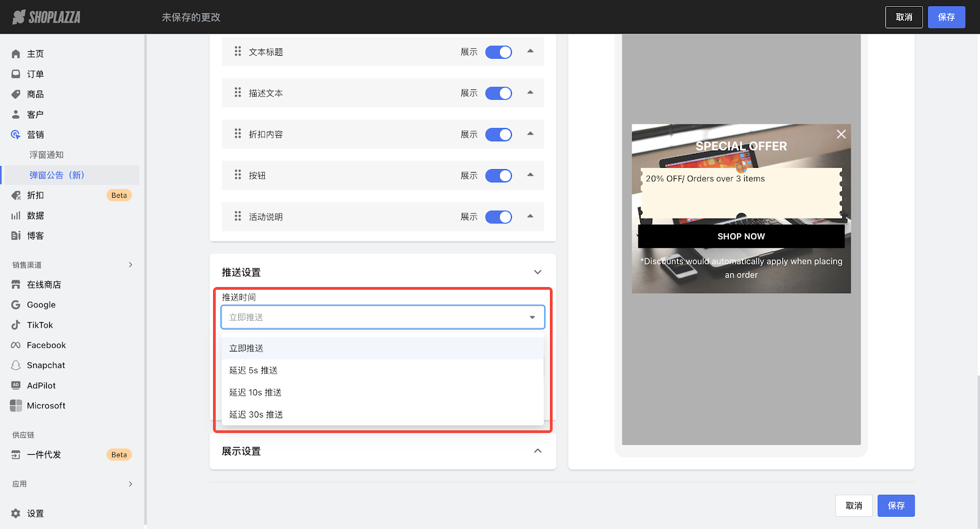
Task: Click the 一件代发 Beta badge
Action: tap(119, 455)
